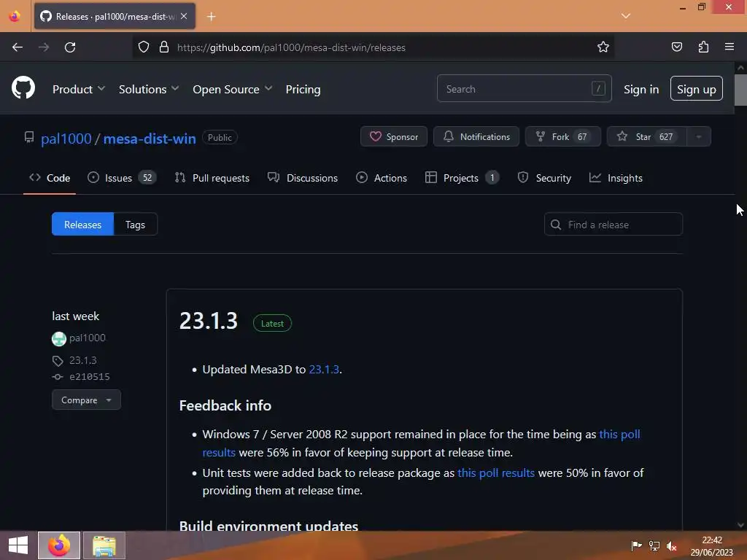The width and height of the screenshot is (747, 560).
Task: Switch to the Actions tab
Action: [x=382, y=178]
